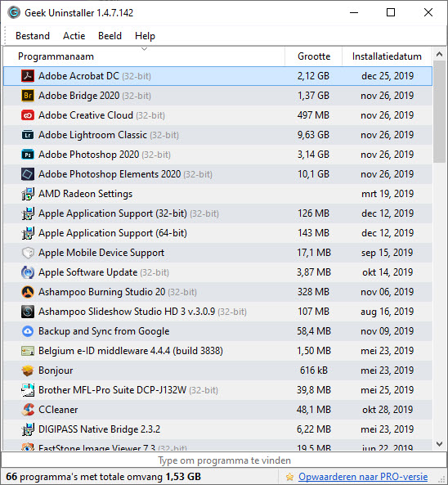The width and height of the screenshot is (448, 485).
Task: Click the status bar total '66 programma's' text
Action: tap(103, 477)
